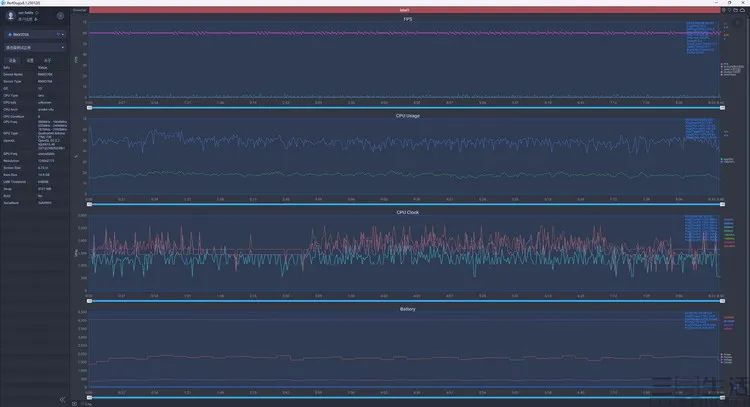
Task: Click the small icon beside Log at the bottom
Action: (75, 404)
